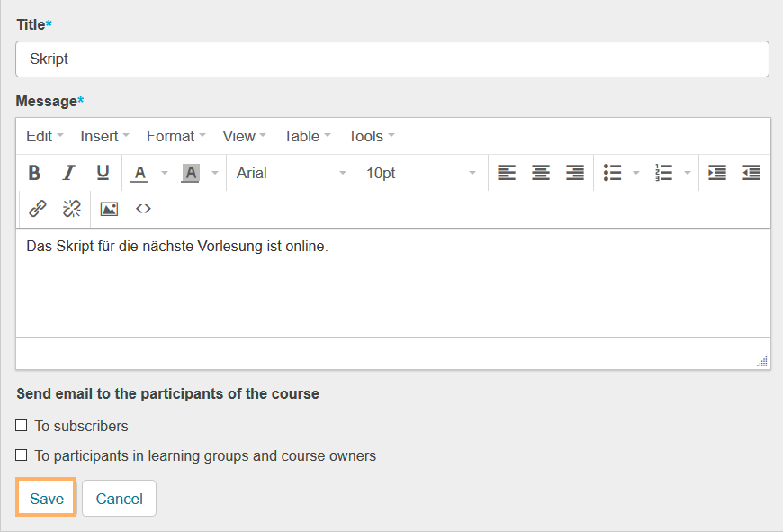
Task: Toggle bold text formatting
Action: coord(34,173)
